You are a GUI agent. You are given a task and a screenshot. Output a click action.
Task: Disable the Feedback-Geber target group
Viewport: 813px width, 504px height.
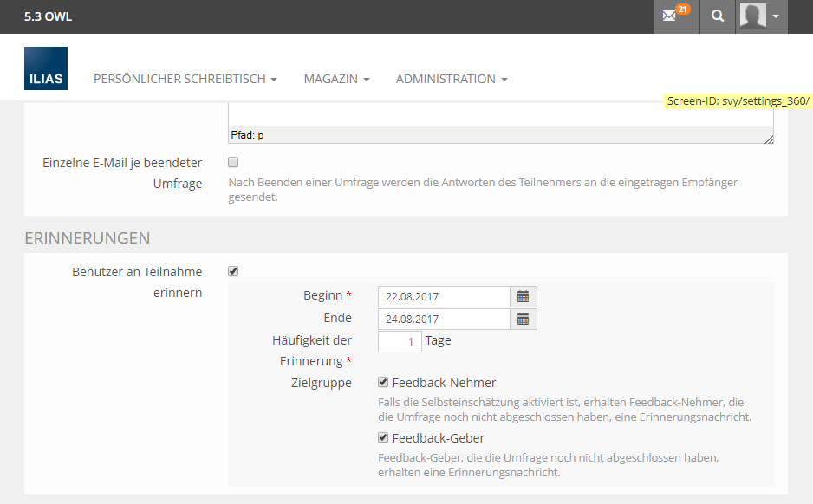pyautogui.click(x=383, y=437)
